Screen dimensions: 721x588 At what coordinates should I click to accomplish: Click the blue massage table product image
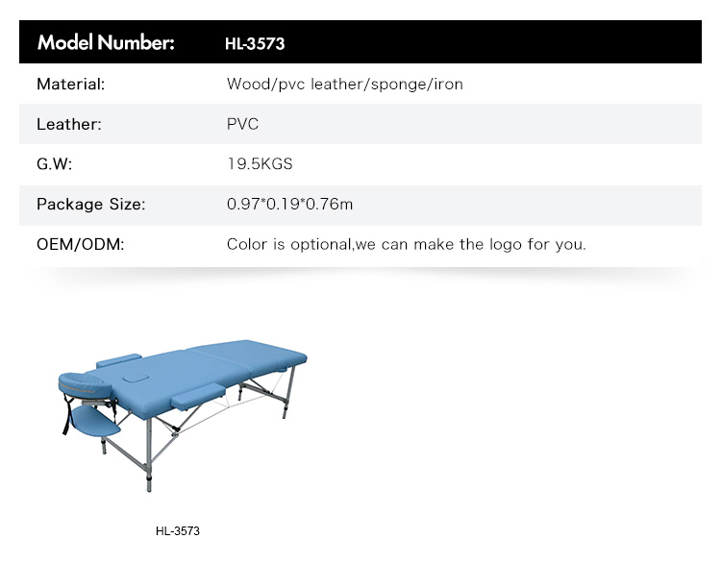pos(182,415)
